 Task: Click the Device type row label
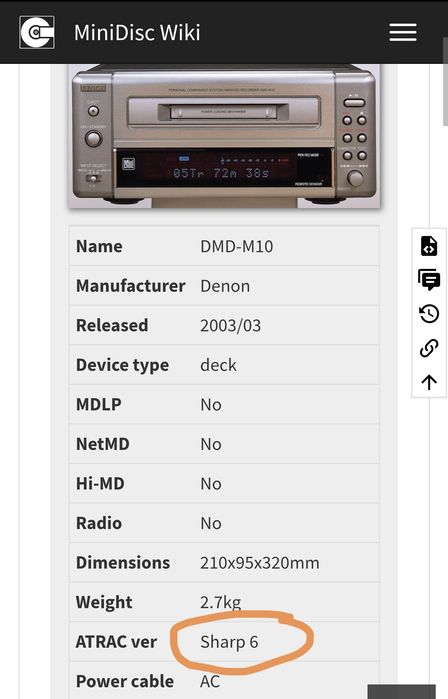pyautogui.click(x=122, y=366)
